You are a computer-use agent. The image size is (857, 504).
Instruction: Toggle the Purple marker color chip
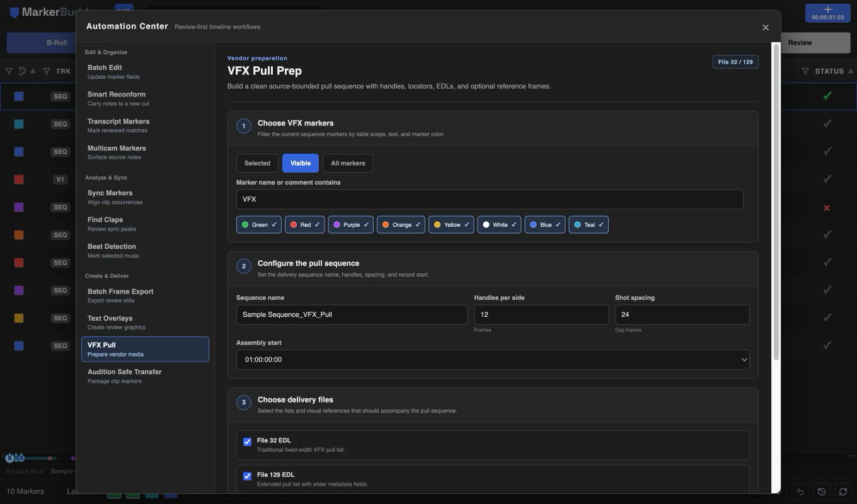[351, 225]
